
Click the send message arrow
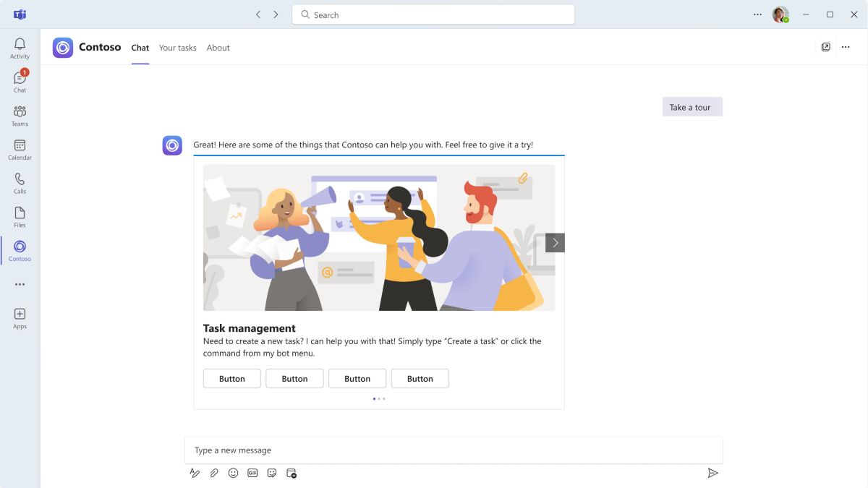click(x=712, y=473)
